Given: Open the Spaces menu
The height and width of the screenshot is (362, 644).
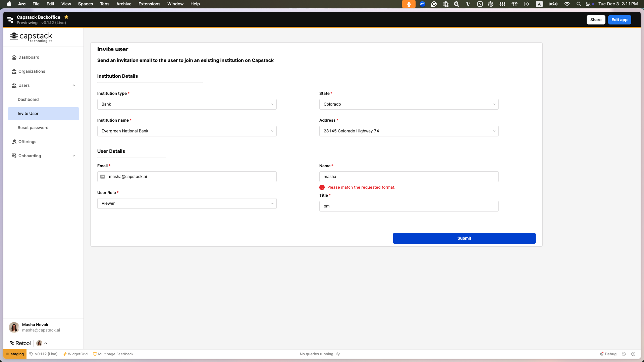Looking at the screenshot, I should pyautogui.click(x=85, y=4).
